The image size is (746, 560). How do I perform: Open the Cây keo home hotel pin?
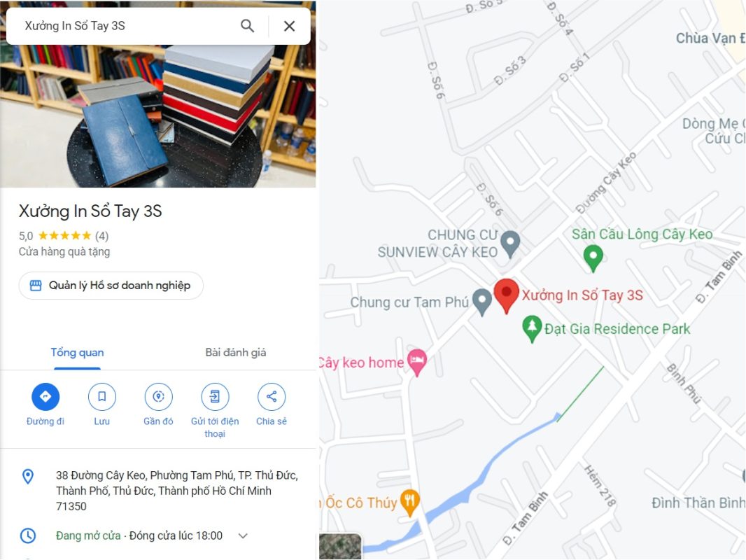[417, 362]
